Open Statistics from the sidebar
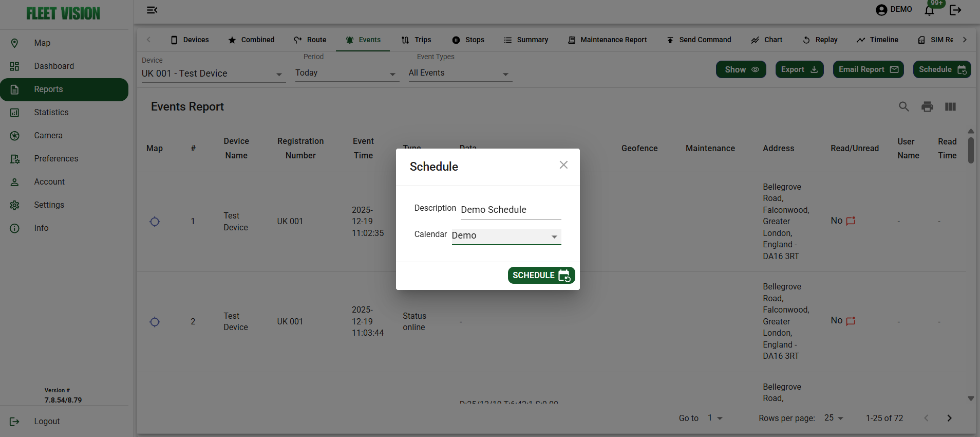The image size is (980, 437). click(x=64, y=112)
